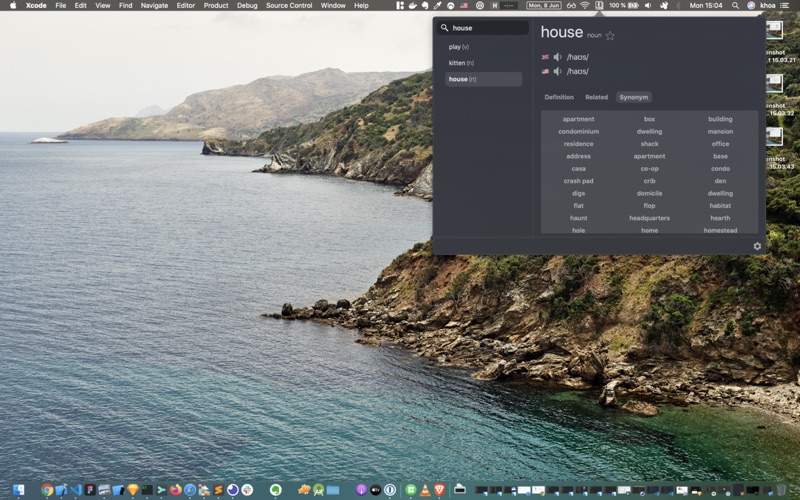Open Spotlight search in the menu bar
The width and height of the screenshot is (800, 500).
[735, 6]
